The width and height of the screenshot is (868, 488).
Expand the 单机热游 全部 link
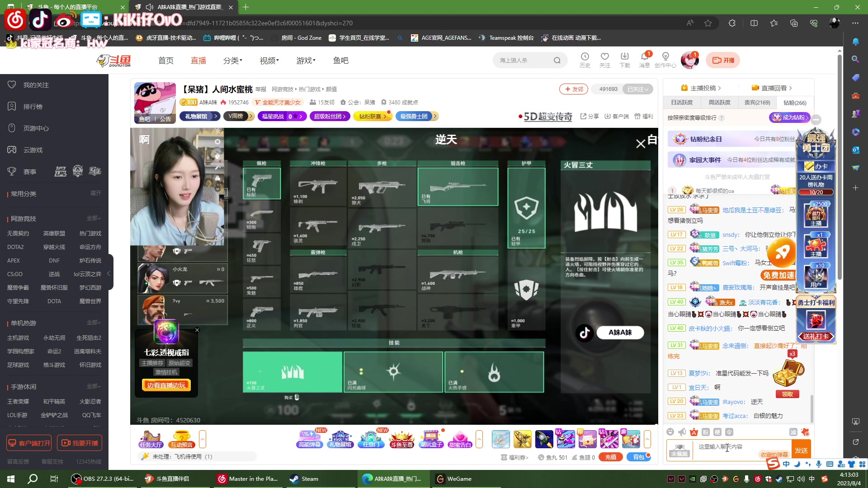coord(94,322)
